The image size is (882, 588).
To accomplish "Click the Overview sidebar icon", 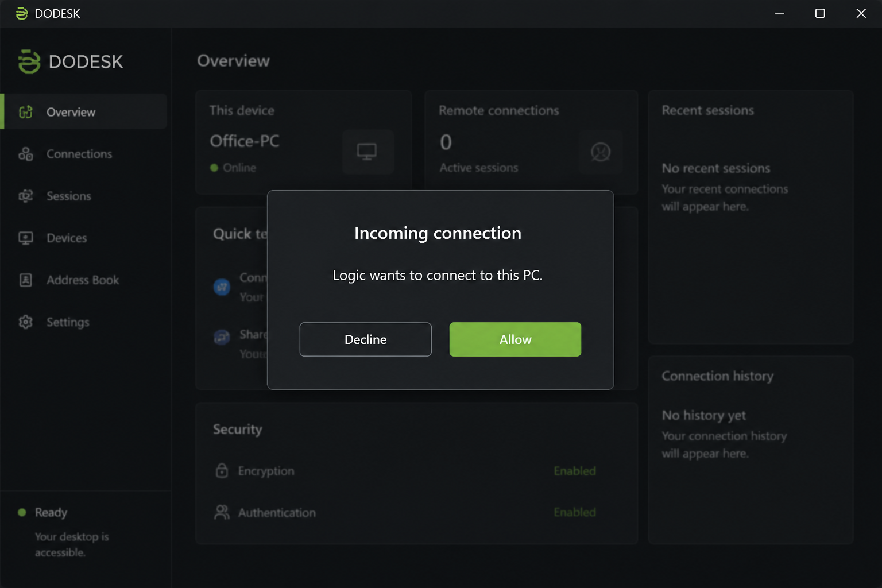I will (26, 112).
